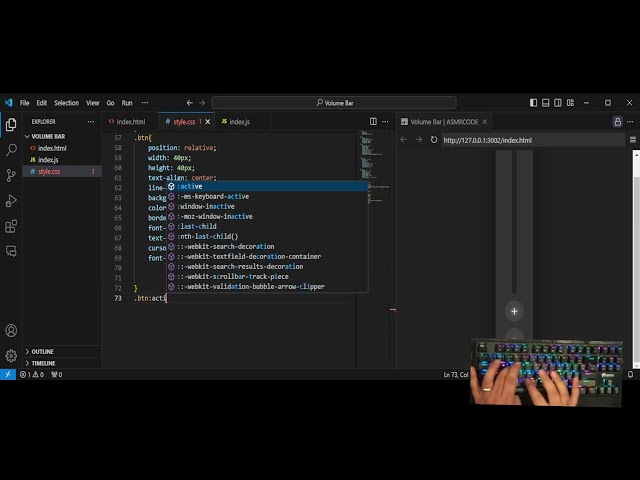Click the ports indicator showing 0

point(57,374)
